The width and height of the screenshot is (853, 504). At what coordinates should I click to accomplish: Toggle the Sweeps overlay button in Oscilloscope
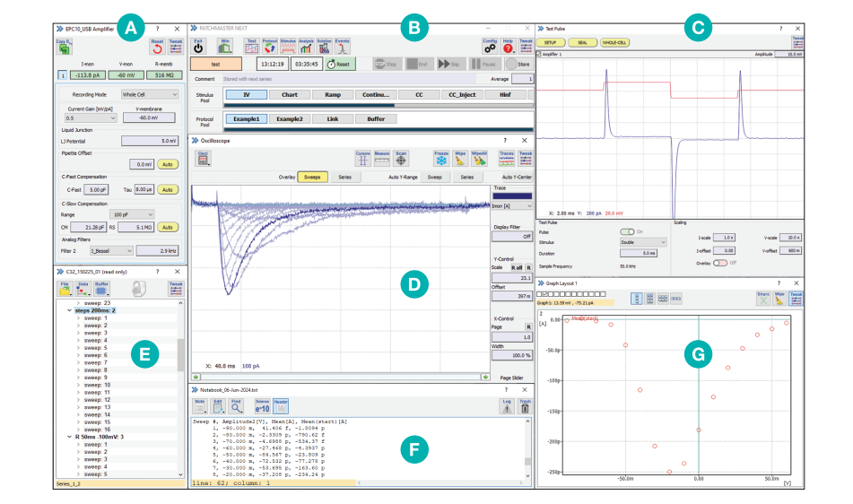point(312,178)
